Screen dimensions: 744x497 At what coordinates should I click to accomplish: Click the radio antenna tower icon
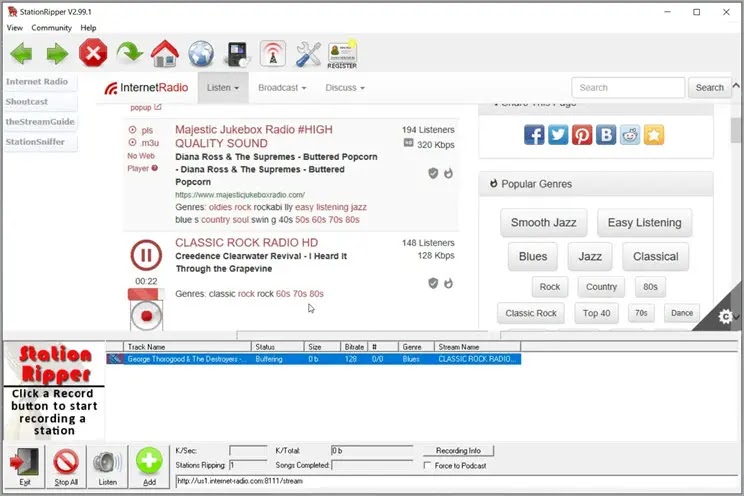[273, 53]
